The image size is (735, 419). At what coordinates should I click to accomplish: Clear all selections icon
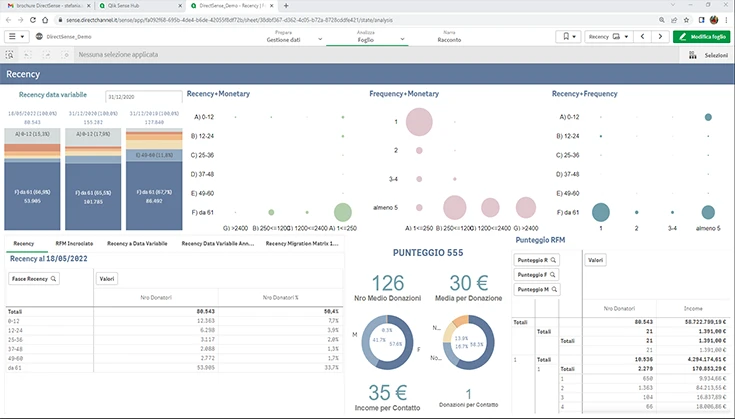[x=66, y=55]
